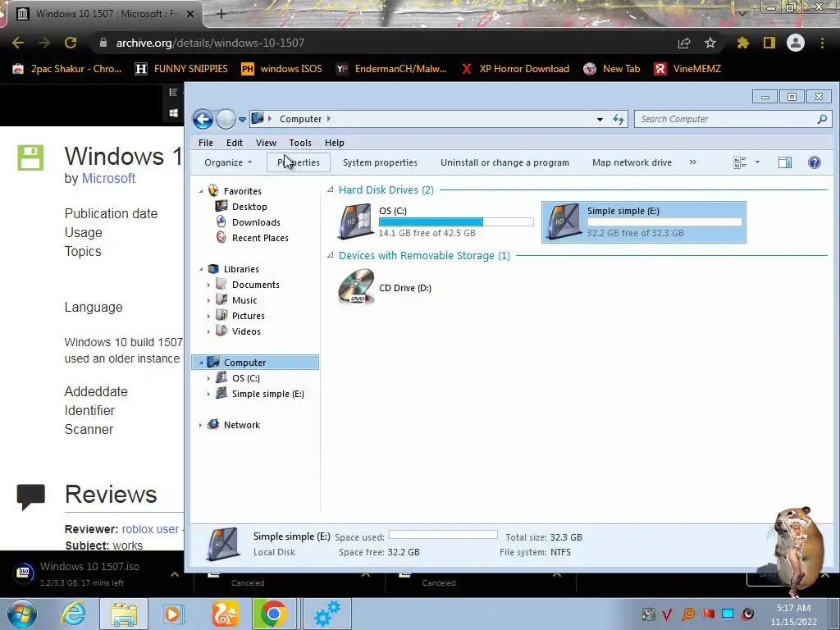
Task: Open the Edit menu
Action: coord(234,143)
